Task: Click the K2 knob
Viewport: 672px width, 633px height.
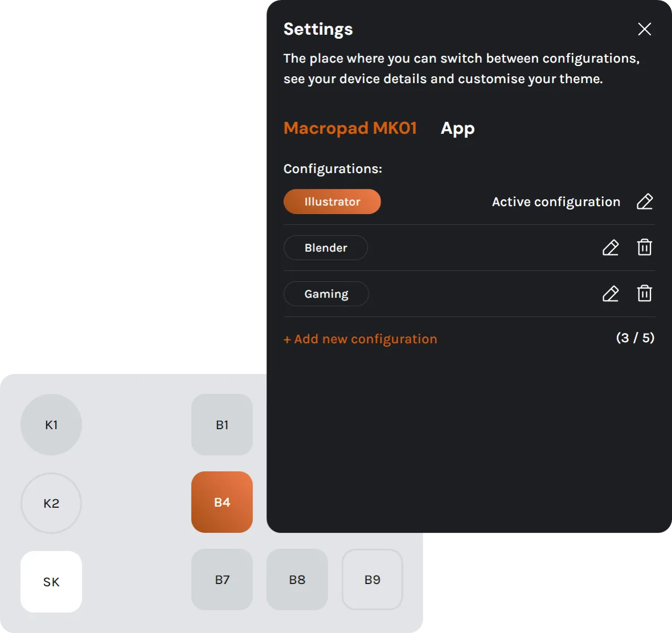Action: click(51, 503)
